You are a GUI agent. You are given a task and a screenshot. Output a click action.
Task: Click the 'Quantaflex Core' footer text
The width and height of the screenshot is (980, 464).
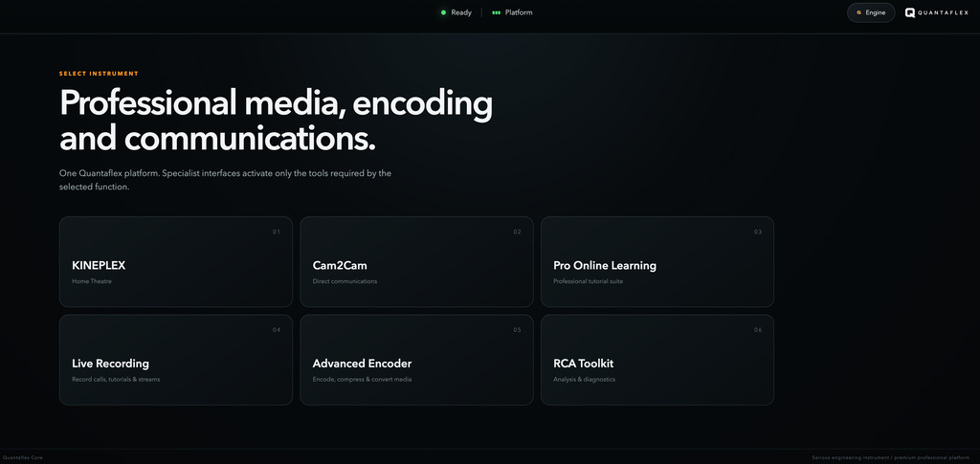pyautogui.click(x=23, y=457)
